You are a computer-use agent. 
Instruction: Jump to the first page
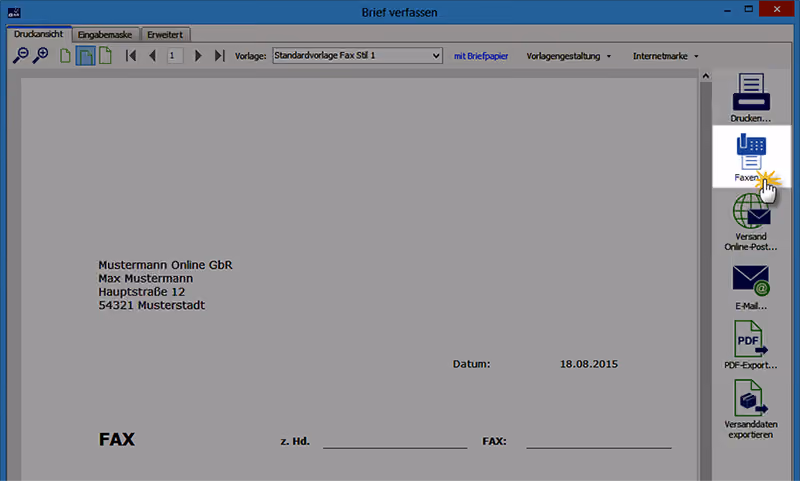(x=131, y=55)
